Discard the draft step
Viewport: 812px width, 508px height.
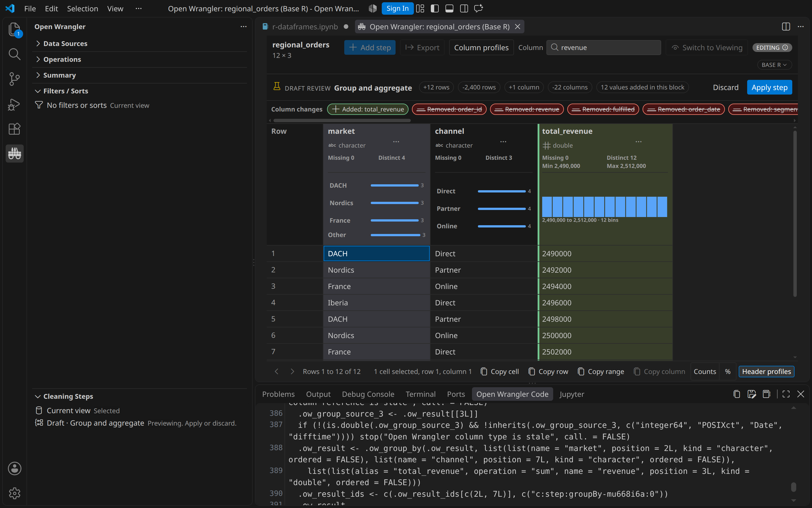(x=725, y=87)
